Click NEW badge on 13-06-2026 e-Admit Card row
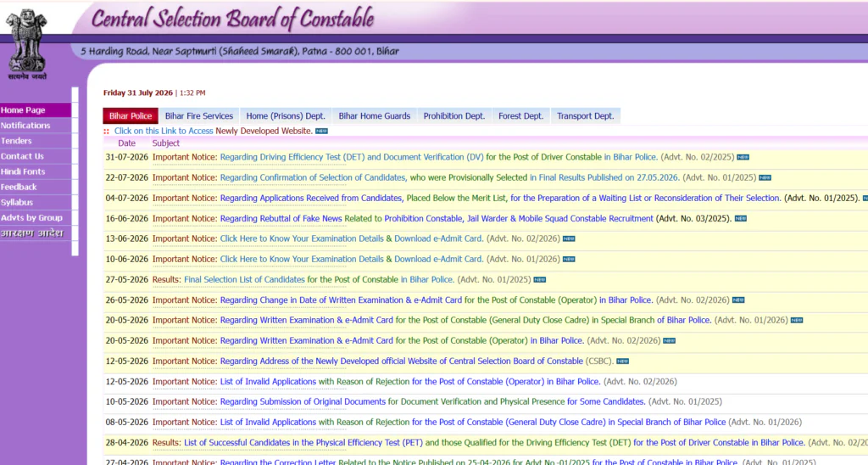 click(569, 239)
